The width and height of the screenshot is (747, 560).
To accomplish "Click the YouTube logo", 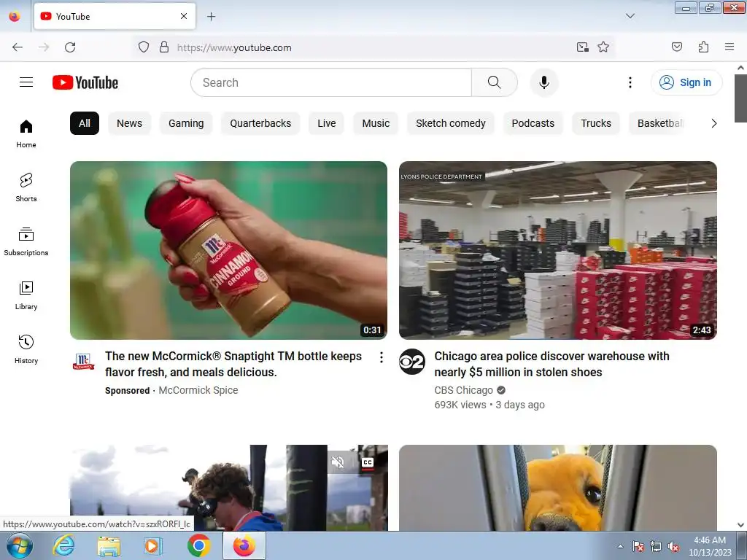I will coord(85,82).
